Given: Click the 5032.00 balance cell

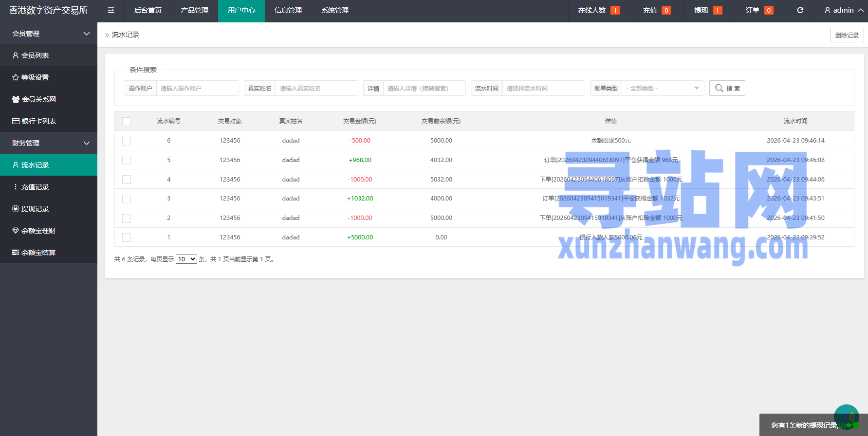Looking at the screenshot, I should tap(441, 179).
